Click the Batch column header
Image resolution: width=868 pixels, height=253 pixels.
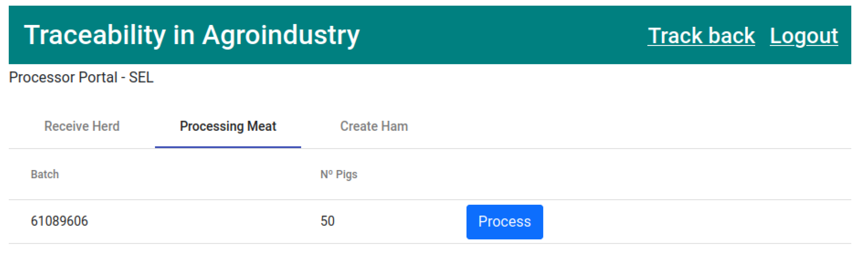[x=45, y=174]
